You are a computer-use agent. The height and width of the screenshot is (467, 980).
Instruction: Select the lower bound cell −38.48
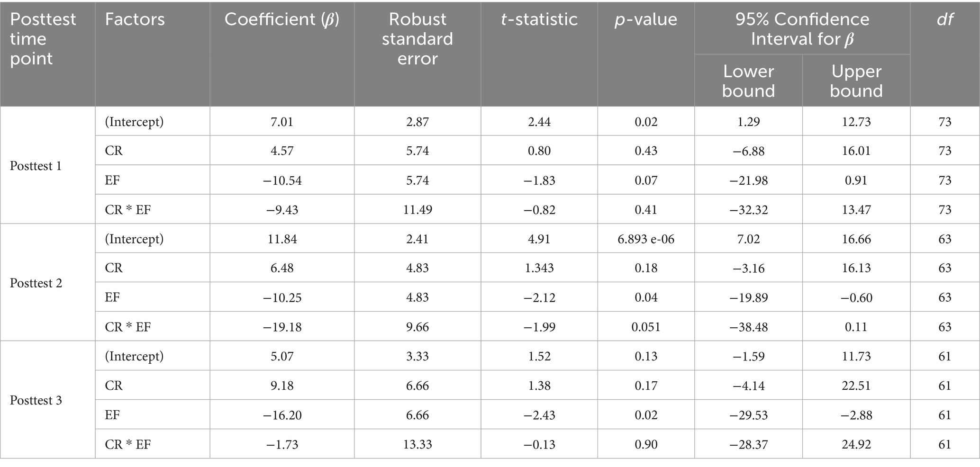749,327
